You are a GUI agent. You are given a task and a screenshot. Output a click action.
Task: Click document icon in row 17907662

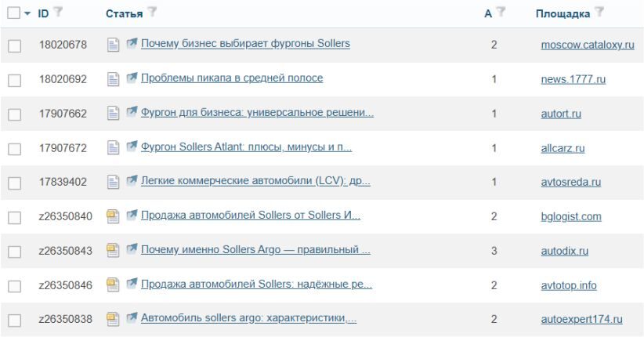click(x=113, y=114)
